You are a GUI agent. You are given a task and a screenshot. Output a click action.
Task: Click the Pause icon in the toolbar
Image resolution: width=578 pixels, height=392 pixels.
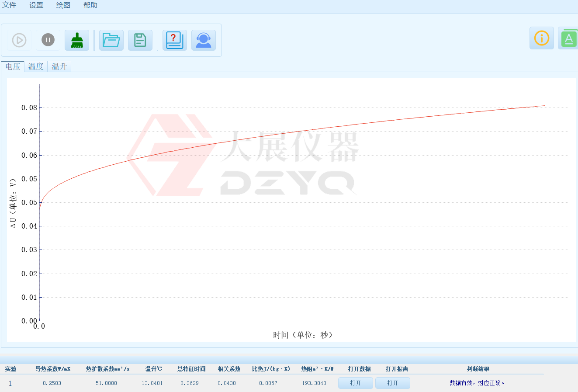point(48,39)
